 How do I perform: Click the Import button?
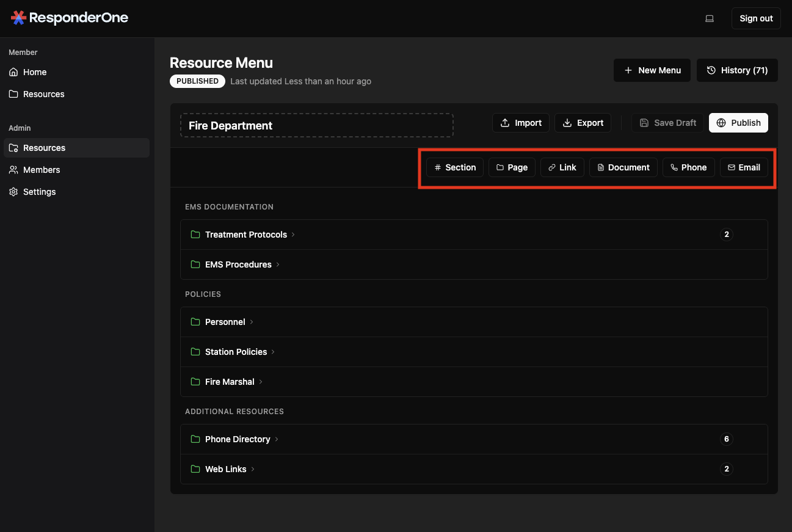pos(521,123)
